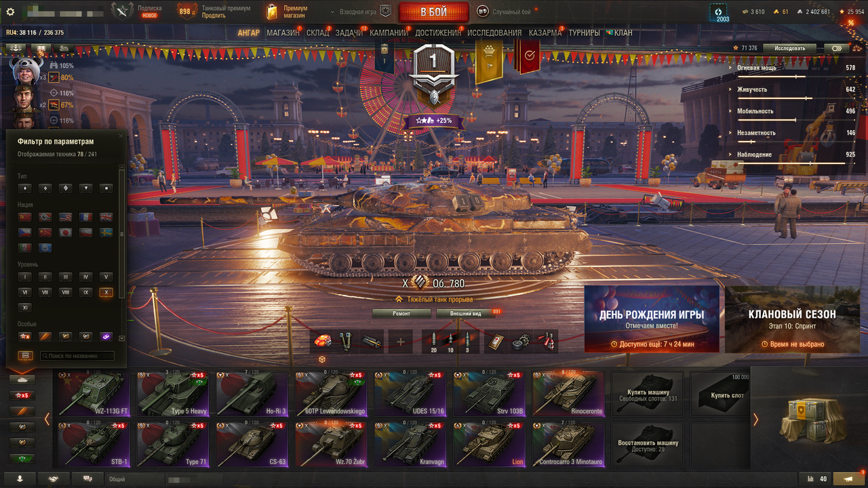Click the Ремонт button

(401, 314)
